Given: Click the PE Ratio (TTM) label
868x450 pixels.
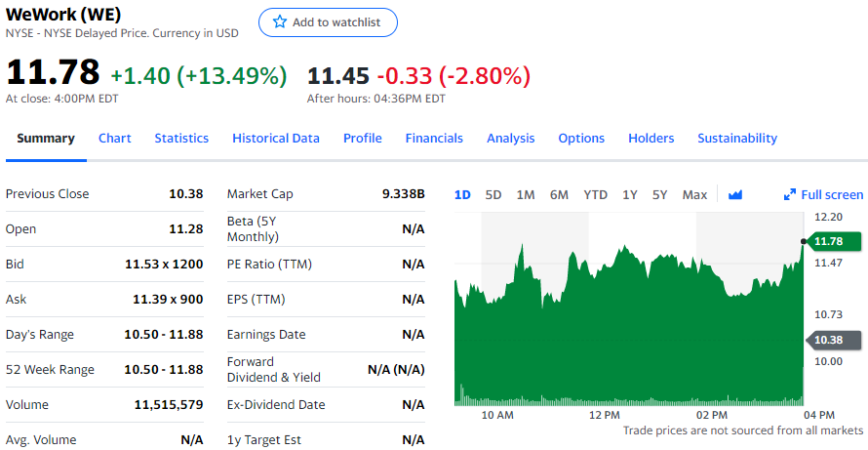Looking at the screenshot, I should pos(269,265).
